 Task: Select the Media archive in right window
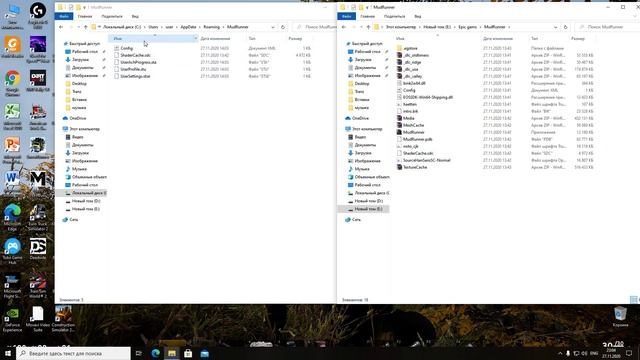point(409,118)
